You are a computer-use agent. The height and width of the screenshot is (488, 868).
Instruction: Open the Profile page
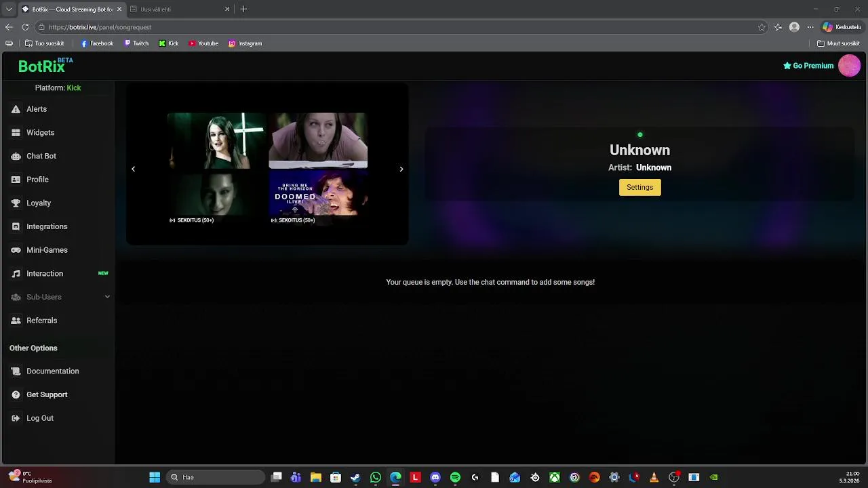click(58, 180)
